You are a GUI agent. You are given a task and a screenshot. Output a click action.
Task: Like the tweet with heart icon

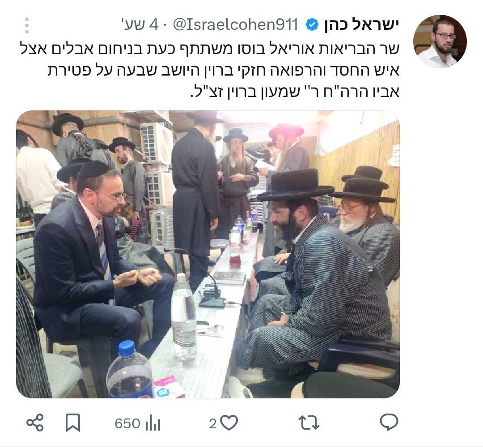[x=229, y=423]
